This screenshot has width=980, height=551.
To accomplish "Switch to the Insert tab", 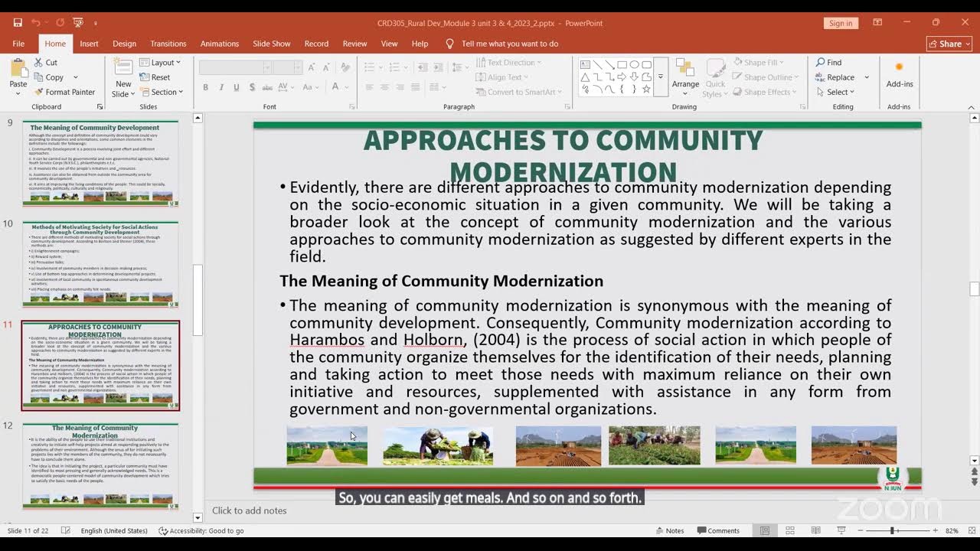I will pyautogui.click(x=89, y=44).
